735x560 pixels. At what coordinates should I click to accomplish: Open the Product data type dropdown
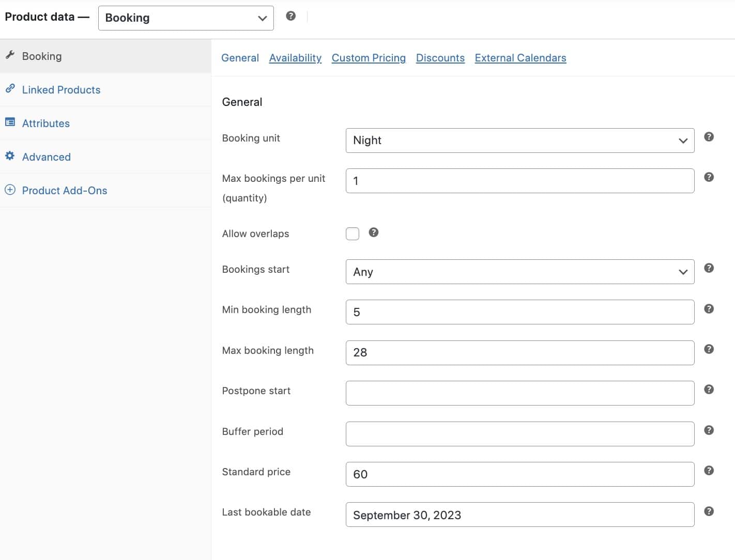click(x=186, y=18)
